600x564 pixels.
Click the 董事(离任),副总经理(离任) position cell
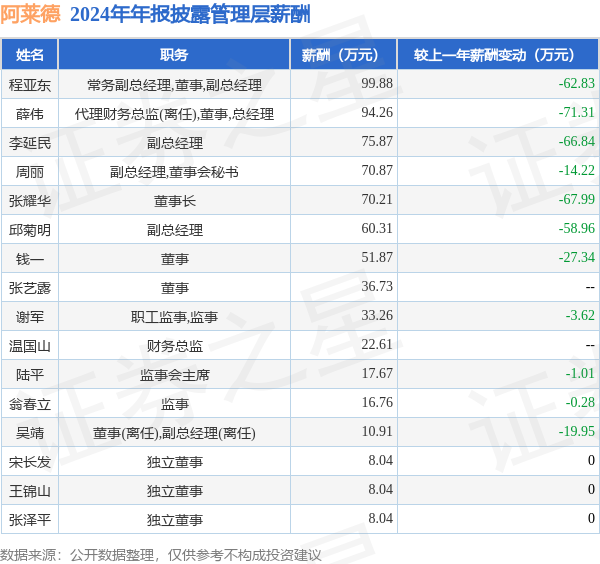[x=174, y=433]
